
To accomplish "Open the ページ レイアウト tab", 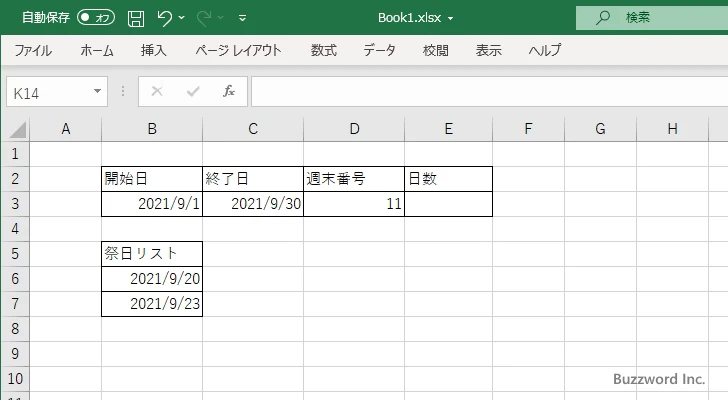I will click(238, 50).
